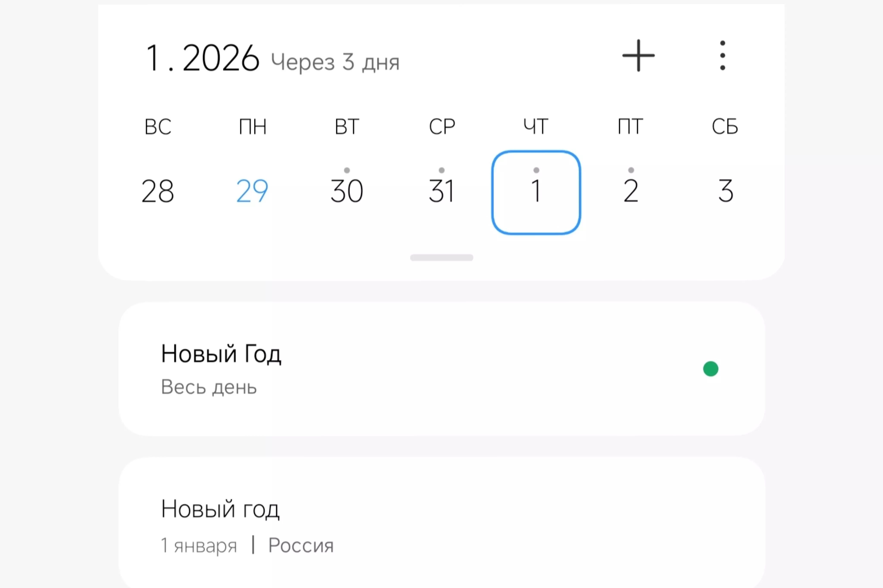883x588 pixels.
Task: Open the three-dot overflow menu
Action: pos(722,56)
